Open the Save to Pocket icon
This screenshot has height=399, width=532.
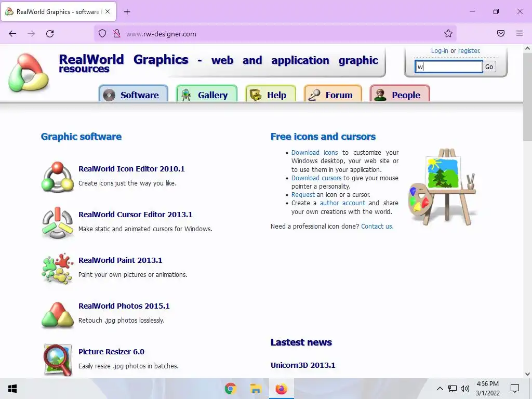pos(501,33)
